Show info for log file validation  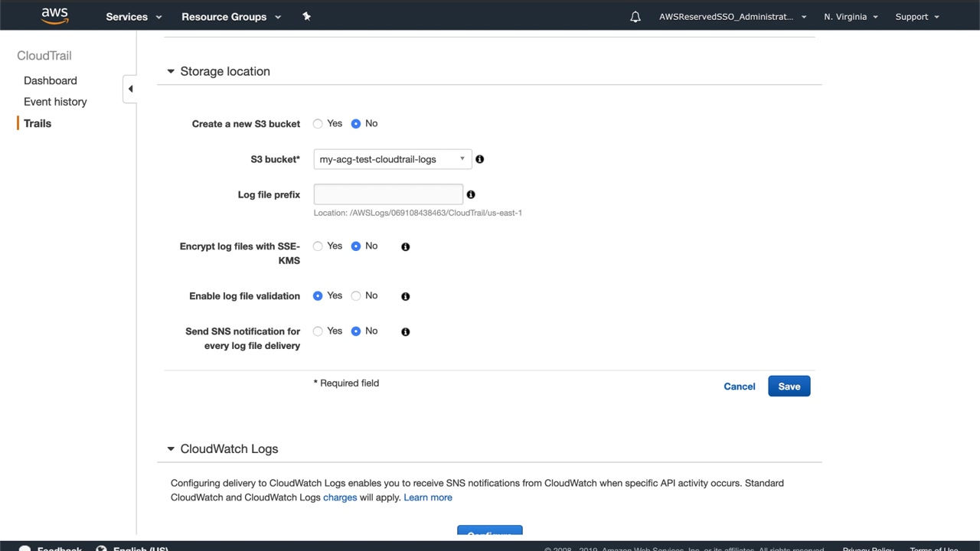(x=405, y=296)
